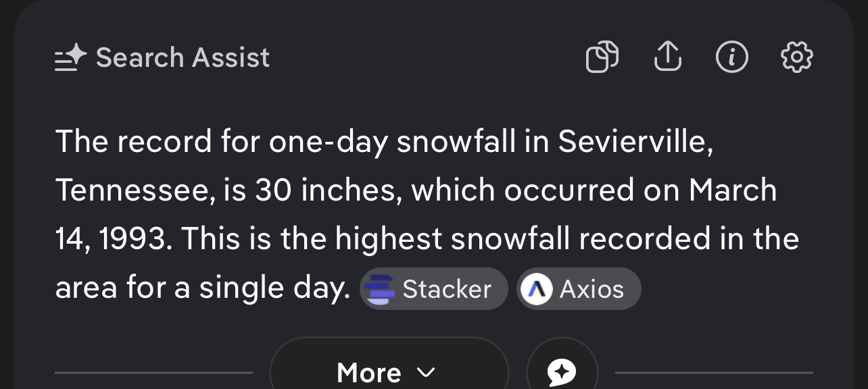
Task: Share the answer using the upload icon
Action: [667, 56]
